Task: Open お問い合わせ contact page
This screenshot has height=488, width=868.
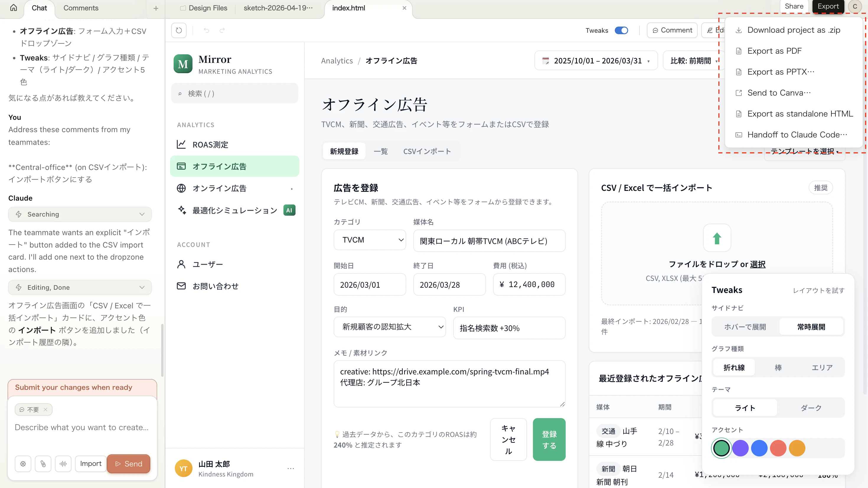Action: pyautogui.click(x=234, y=286)
